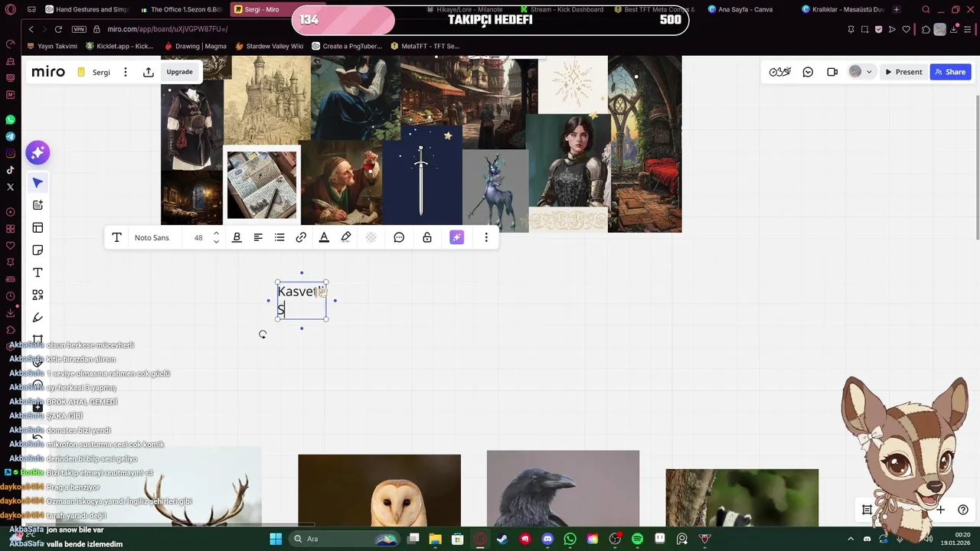Click the Upgrade button

(x=180, y=72)
